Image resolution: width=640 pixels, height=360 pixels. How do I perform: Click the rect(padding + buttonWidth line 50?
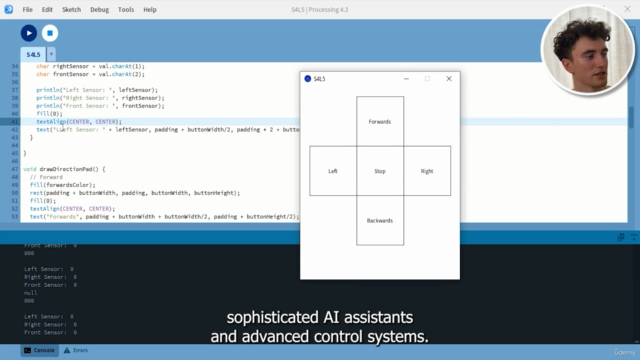click(135, 193)
